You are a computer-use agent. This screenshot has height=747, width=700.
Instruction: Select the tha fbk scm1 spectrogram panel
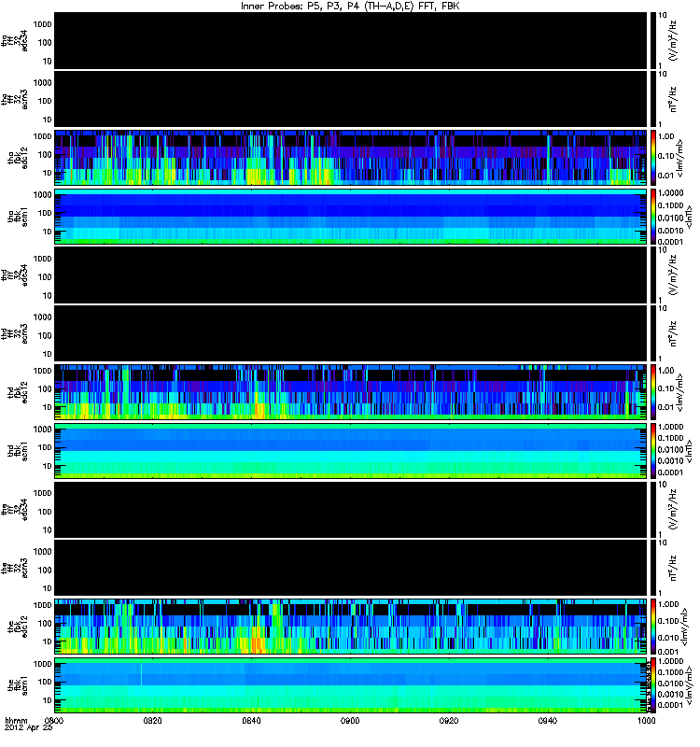[x=351, y=217]
